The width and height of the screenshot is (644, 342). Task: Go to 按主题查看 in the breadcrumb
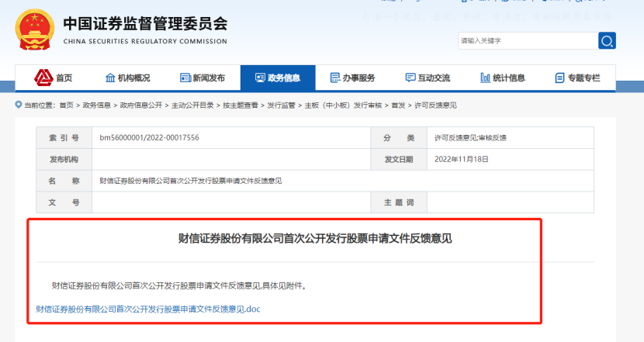click(x=241, y=105)
